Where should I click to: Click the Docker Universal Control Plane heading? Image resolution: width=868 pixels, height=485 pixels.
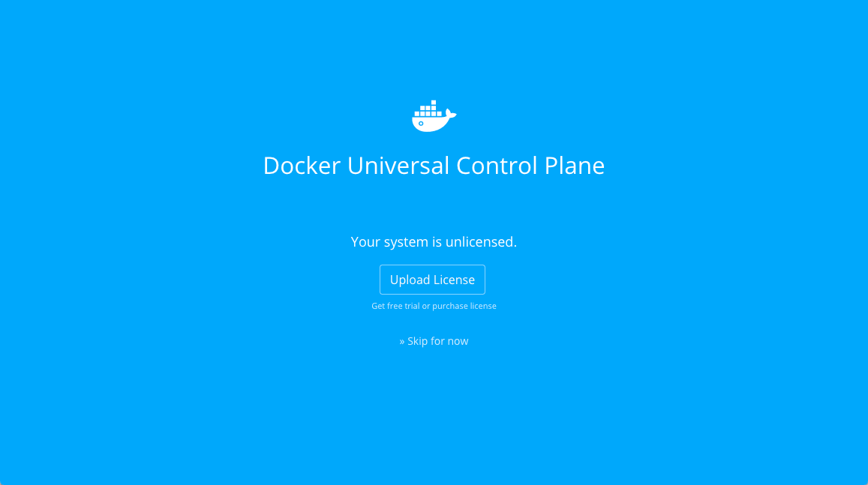tap(434, 166)
